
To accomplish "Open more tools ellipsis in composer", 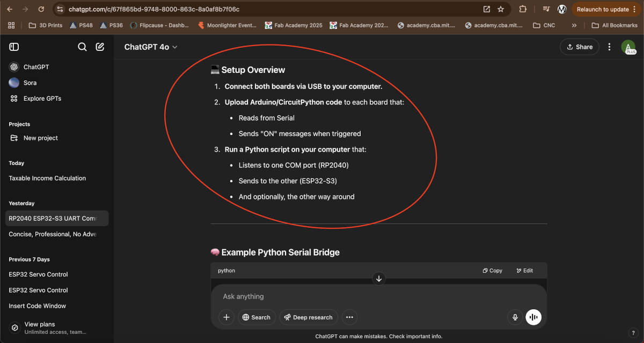I will click(349, 317).
